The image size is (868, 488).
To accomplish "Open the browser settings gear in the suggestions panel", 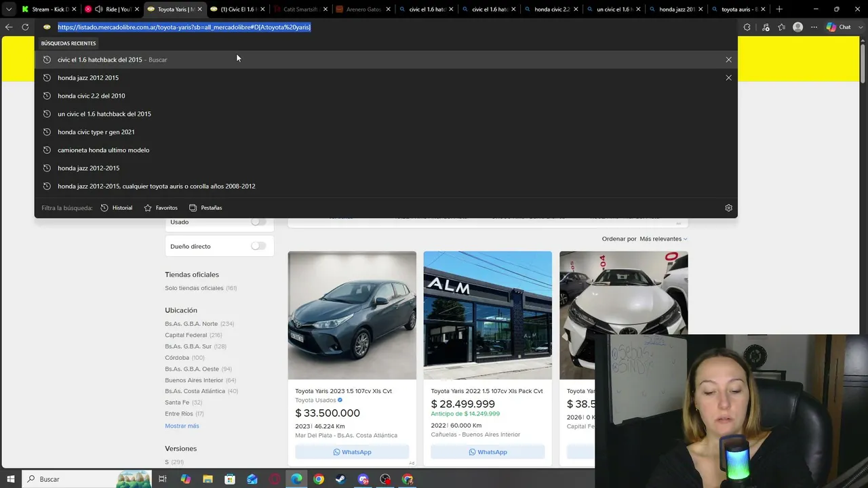I will [728, 208].
